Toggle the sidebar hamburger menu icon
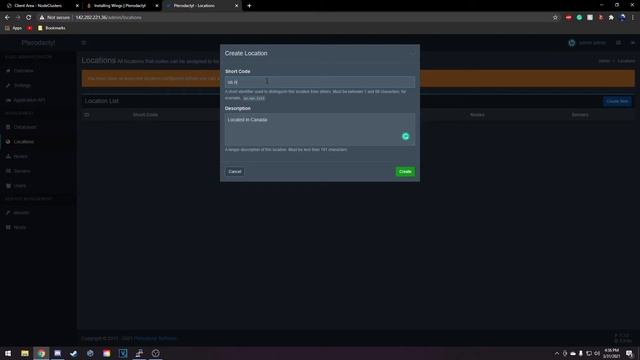Viewport: 640px width, 360px height. pos(84,42)
